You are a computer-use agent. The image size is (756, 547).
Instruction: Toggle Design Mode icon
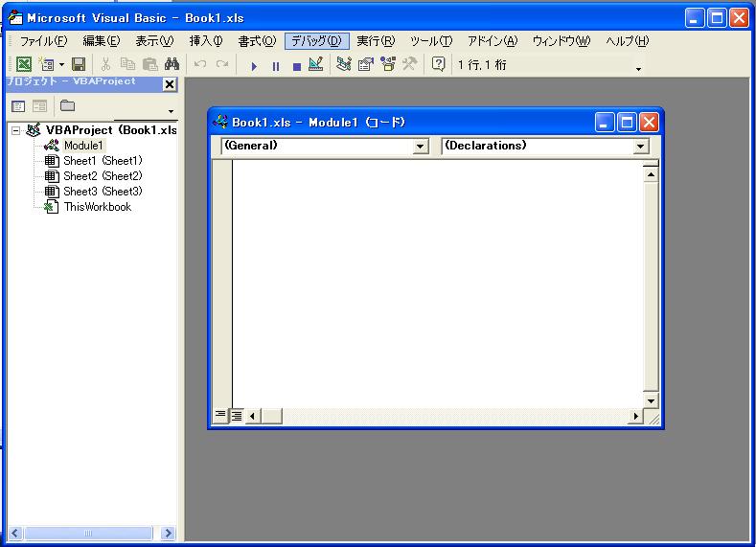pyautogui.click(x=316, y=64)
